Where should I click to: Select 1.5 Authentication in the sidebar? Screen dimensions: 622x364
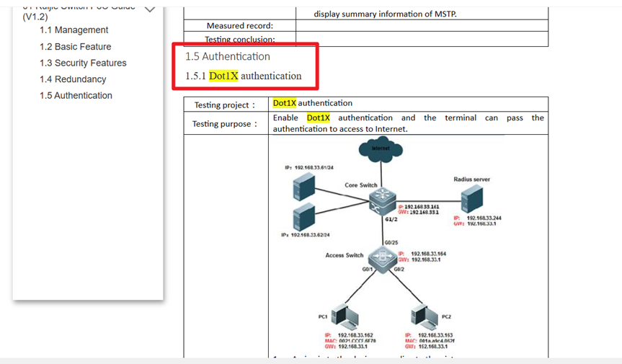point(76,96)
